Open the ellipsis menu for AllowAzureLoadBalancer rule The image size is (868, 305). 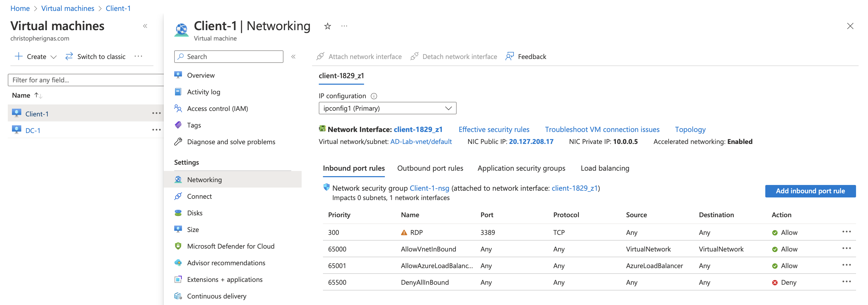846,265
